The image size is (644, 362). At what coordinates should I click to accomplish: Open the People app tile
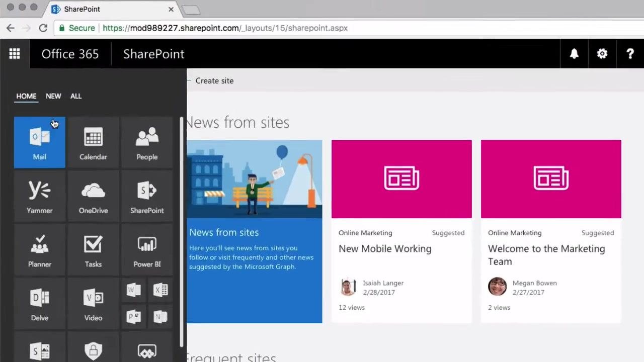click(147, 142)
